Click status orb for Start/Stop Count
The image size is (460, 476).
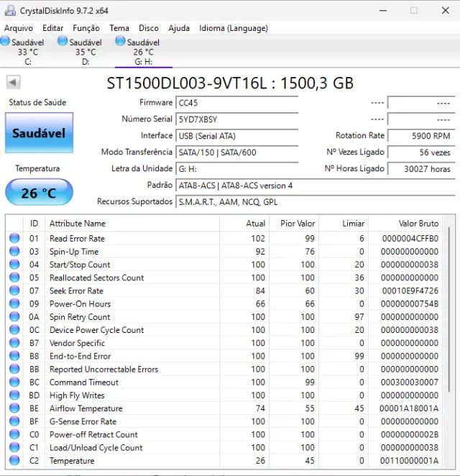pos(14,265)
